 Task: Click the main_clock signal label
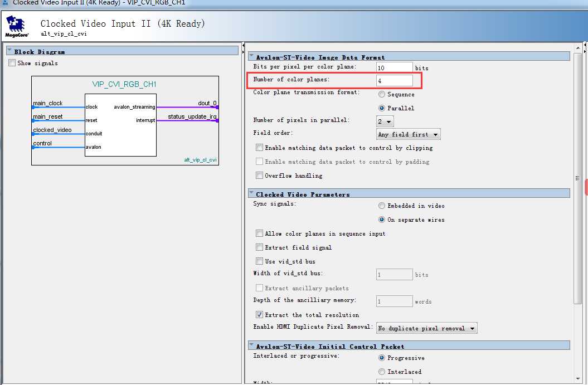[47, 103]
